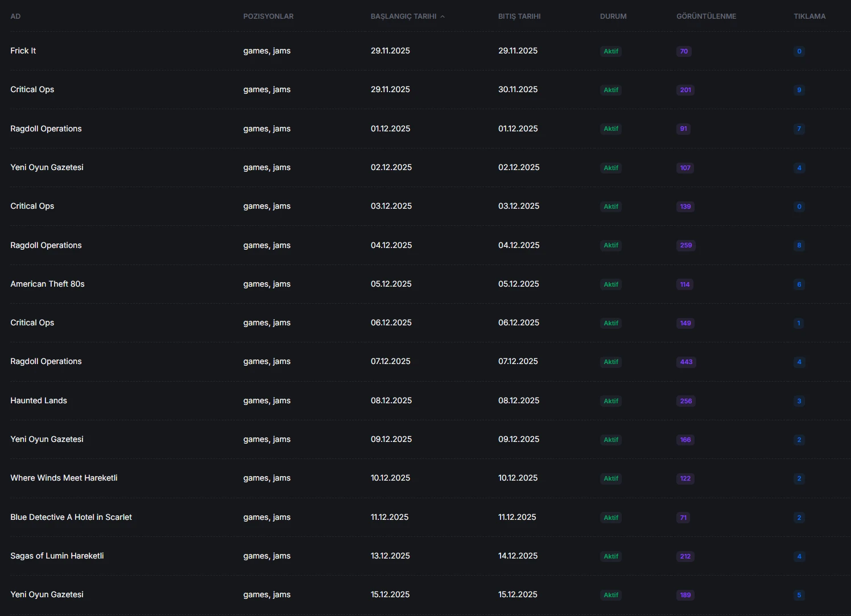851x616 pixels.
Task: Select Where Winds Meet Hareketli row
Action: 64,478
